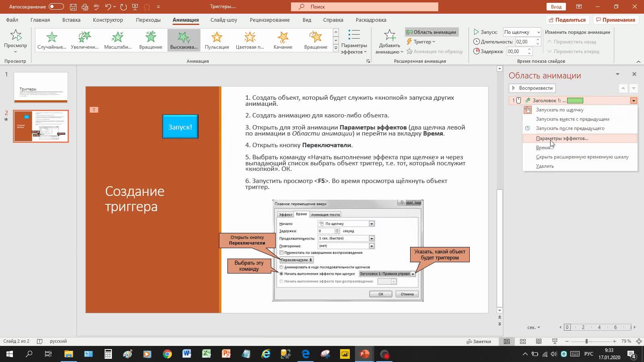Click the zoom slider handle

pyautogui.click(x=586, y=341)
